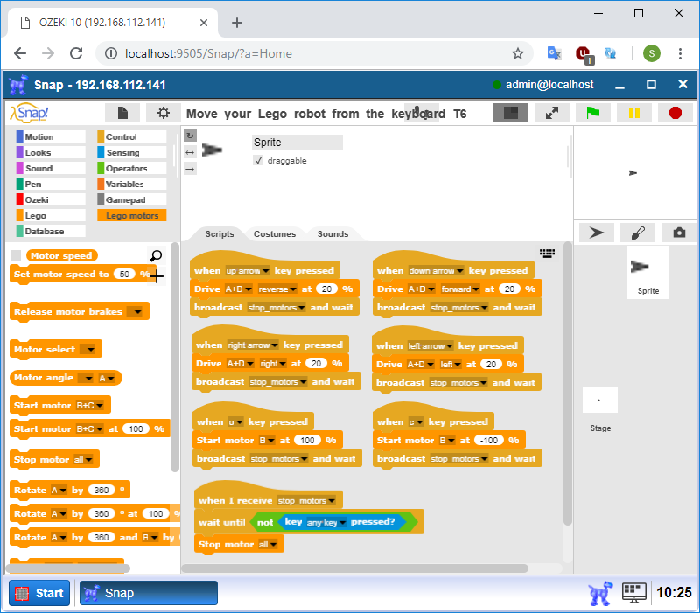Click the scripts area vertical scrollbar
The image size is (700, 613).
click(567, 384)
